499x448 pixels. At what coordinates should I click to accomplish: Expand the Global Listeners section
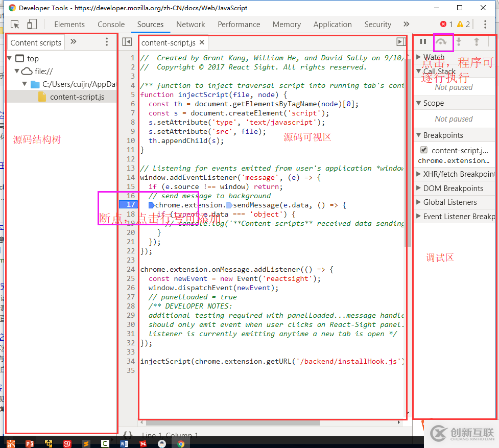(418, 202)
